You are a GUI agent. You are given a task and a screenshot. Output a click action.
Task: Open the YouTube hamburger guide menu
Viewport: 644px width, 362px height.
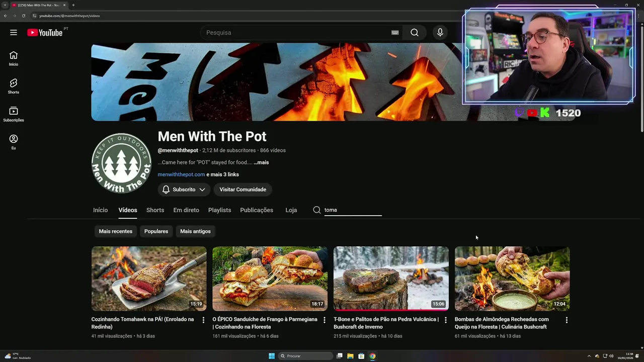pyautogui.click(x=14, y=33)
